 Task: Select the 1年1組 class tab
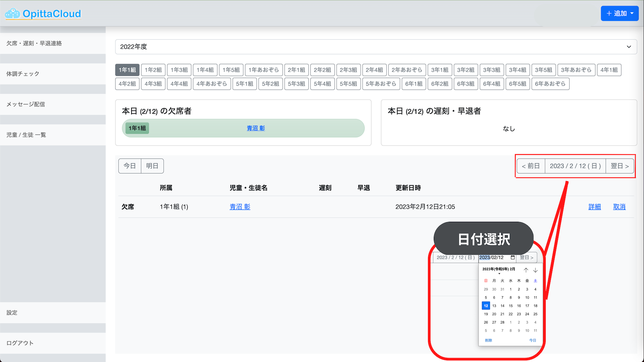tap(127, 70)
